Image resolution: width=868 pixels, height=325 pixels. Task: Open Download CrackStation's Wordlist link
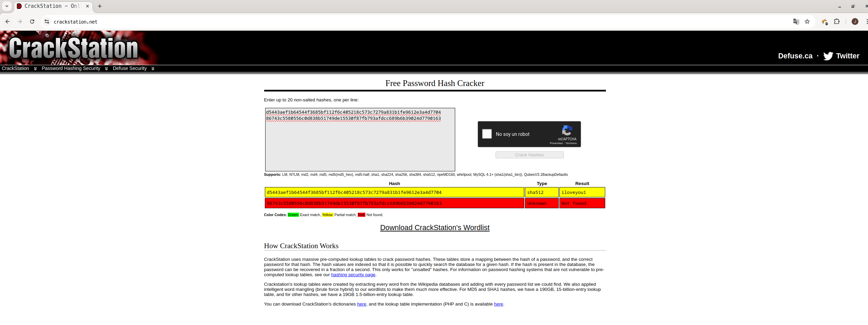click(x=435, y=228)
